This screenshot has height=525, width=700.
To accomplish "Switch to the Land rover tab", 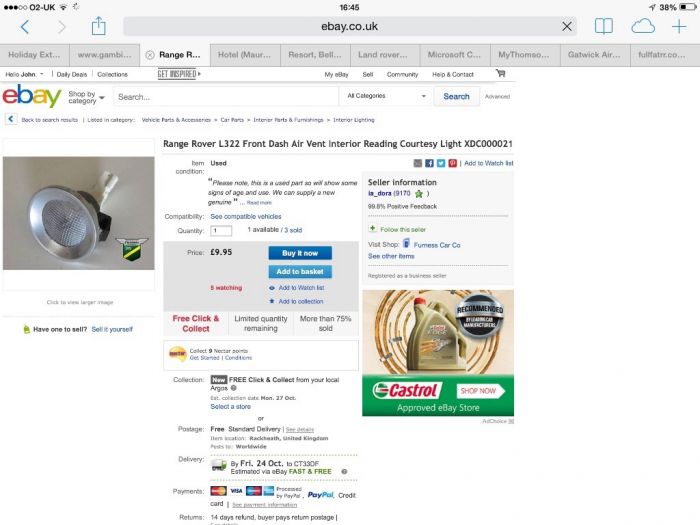I will click(x=385, y=55).
